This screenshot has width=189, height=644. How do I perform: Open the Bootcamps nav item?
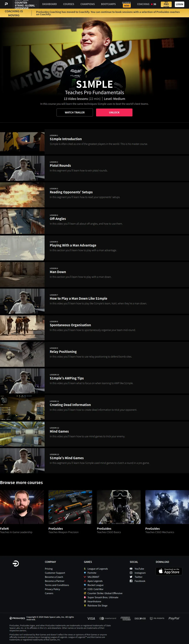tap(108, 4)
